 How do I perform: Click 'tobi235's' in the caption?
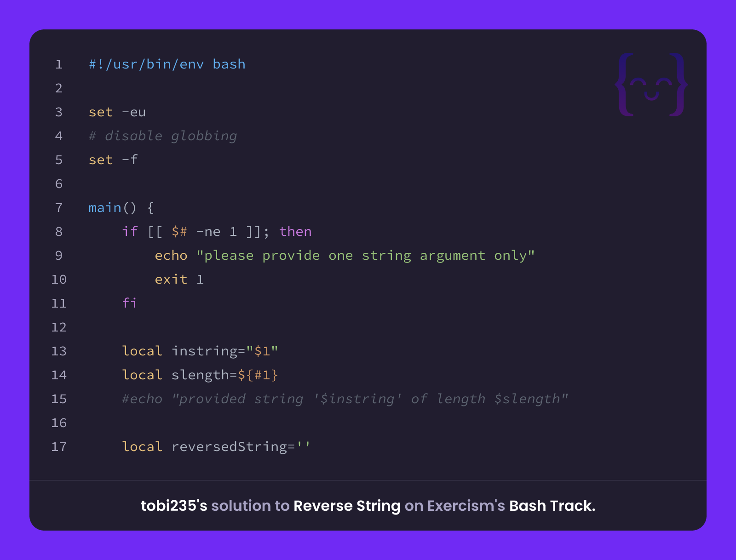(x=174, y=506)
